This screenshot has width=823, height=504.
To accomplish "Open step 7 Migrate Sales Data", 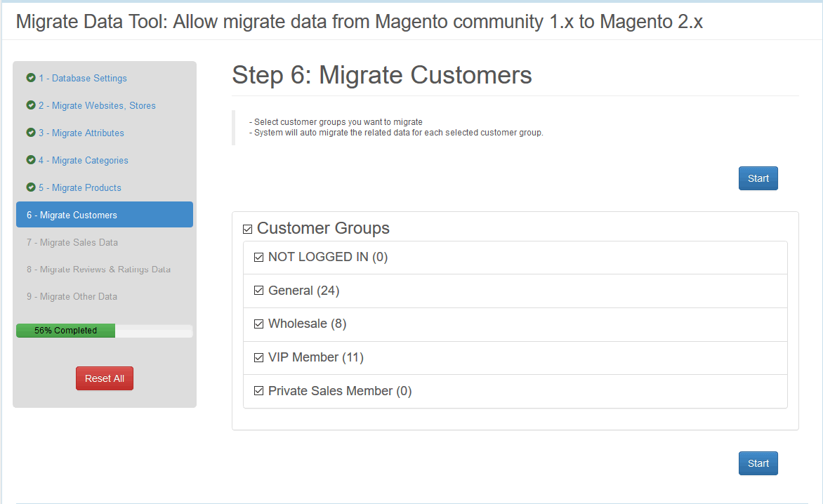I will coord(72,242).
